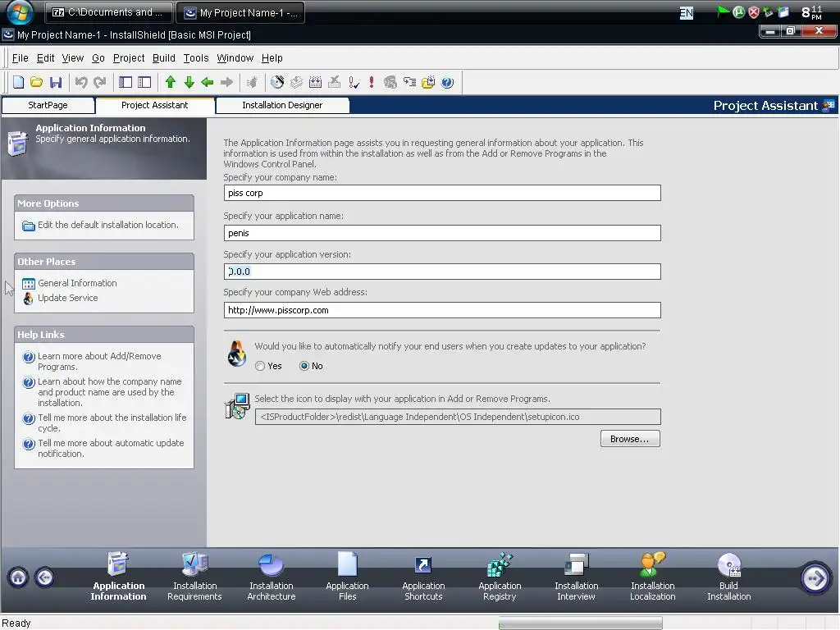The image size is (840, 630).
Task: Click the round back arrow in bottom bar
Action: (x=45, y=577)
